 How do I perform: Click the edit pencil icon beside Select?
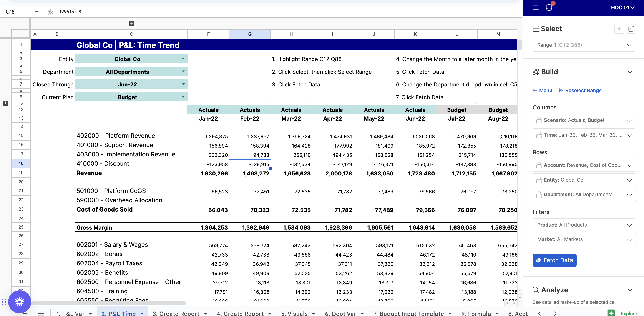click(x=631, y=29)
